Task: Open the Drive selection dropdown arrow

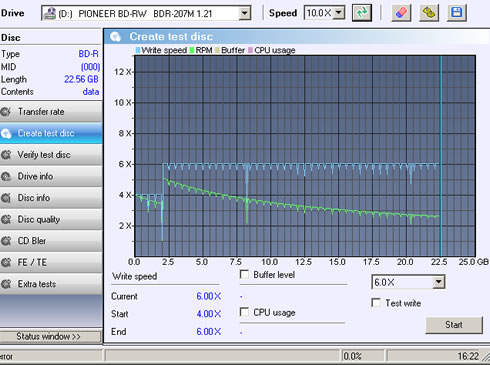Action: [x=245, y=13]
